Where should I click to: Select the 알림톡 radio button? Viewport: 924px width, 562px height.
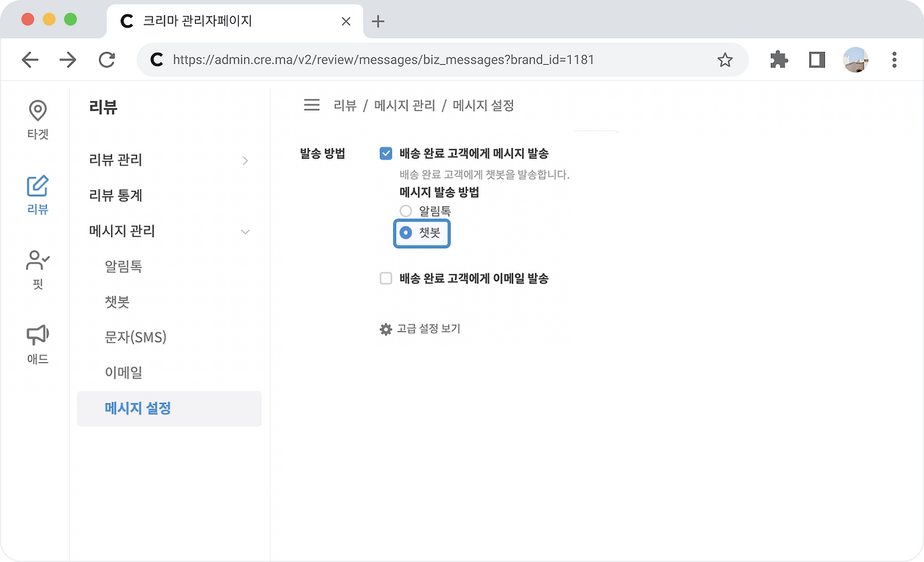coord(405,211)
